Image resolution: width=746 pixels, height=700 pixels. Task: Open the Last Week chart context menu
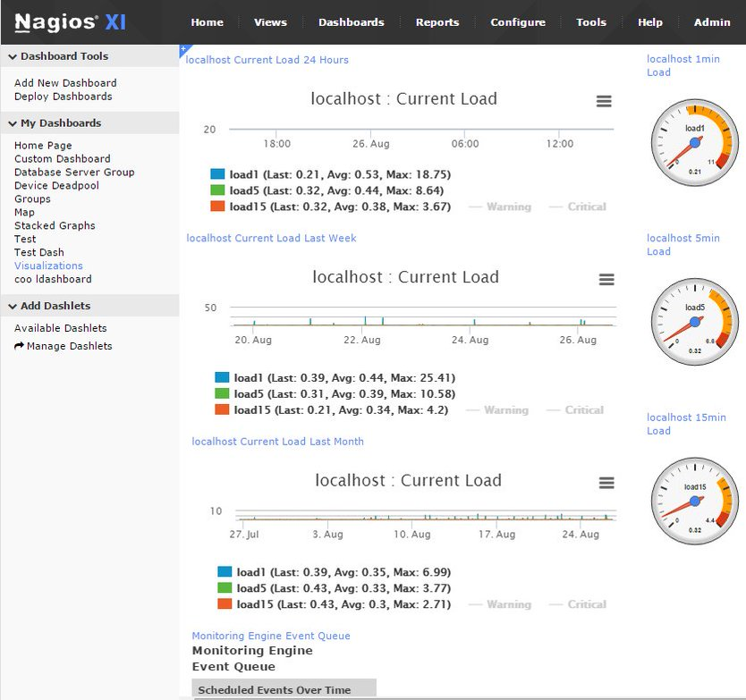point(606,280)
